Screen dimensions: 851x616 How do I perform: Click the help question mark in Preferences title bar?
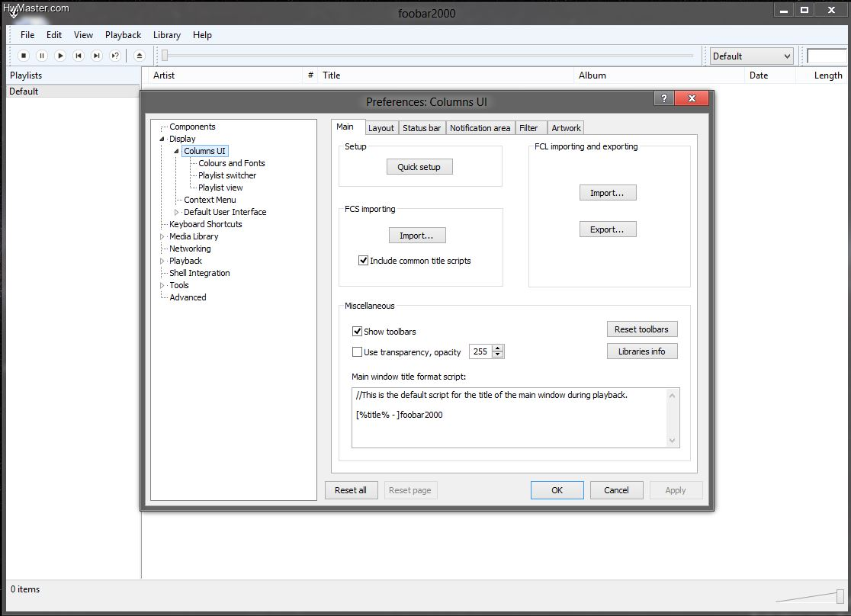point(663,98)
